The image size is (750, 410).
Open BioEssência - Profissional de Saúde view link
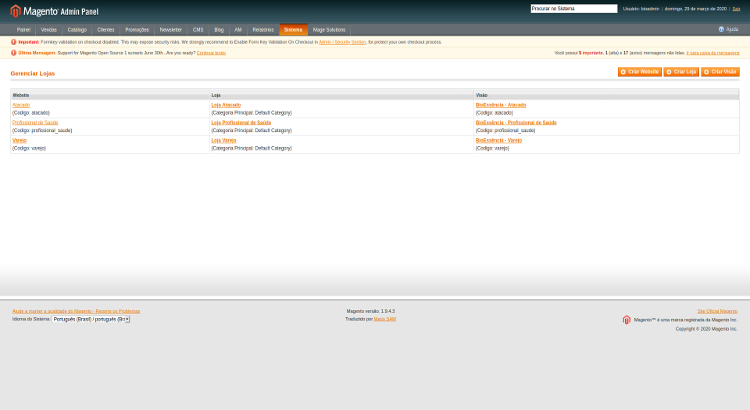coord(516,123)
